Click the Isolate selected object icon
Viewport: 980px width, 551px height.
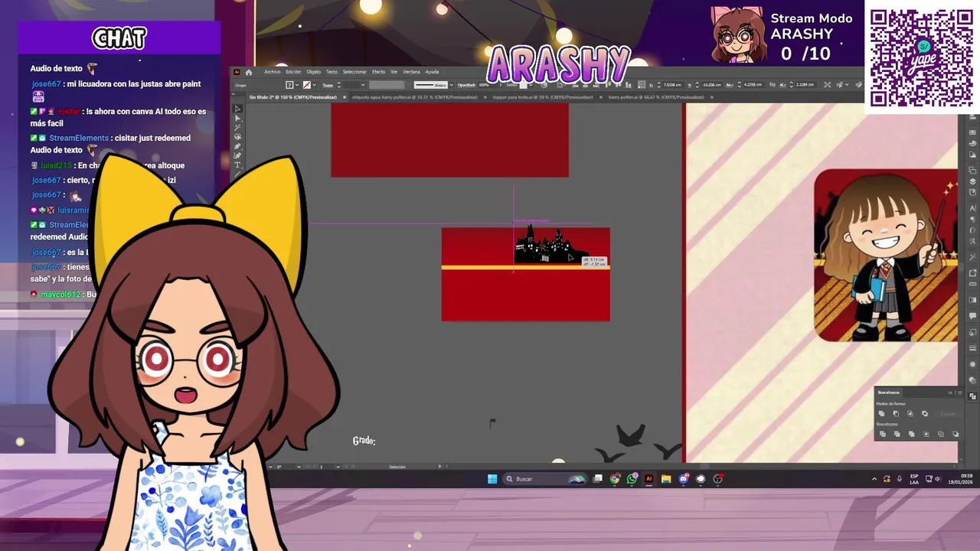pyautogui.click(x=828, y=85)
